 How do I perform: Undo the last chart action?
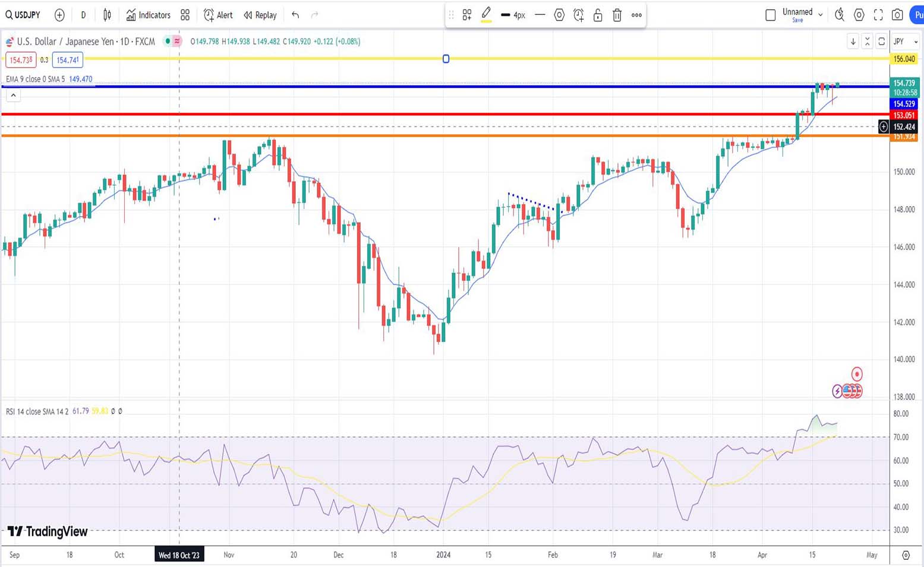click(295, 15)
